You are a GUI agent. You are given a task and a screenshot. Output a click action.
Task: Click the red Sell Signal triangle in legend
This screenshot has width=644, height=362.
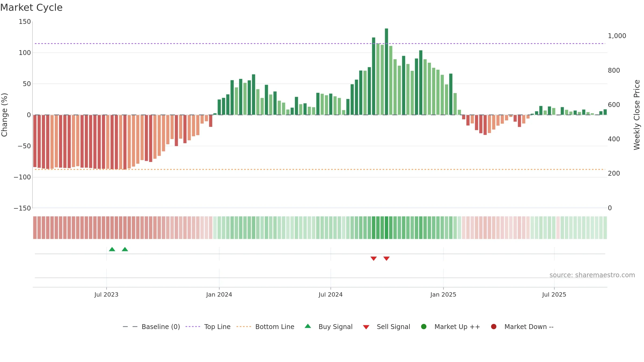366,327
